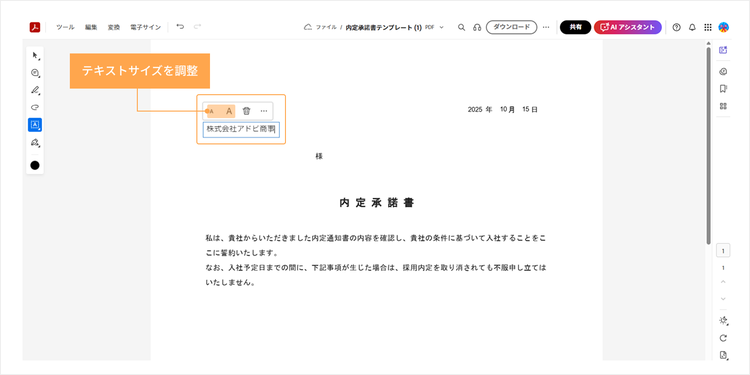Click the vertical document scrollbar
The width and height of the screenshot is (750, 375).
click(709, 146)
